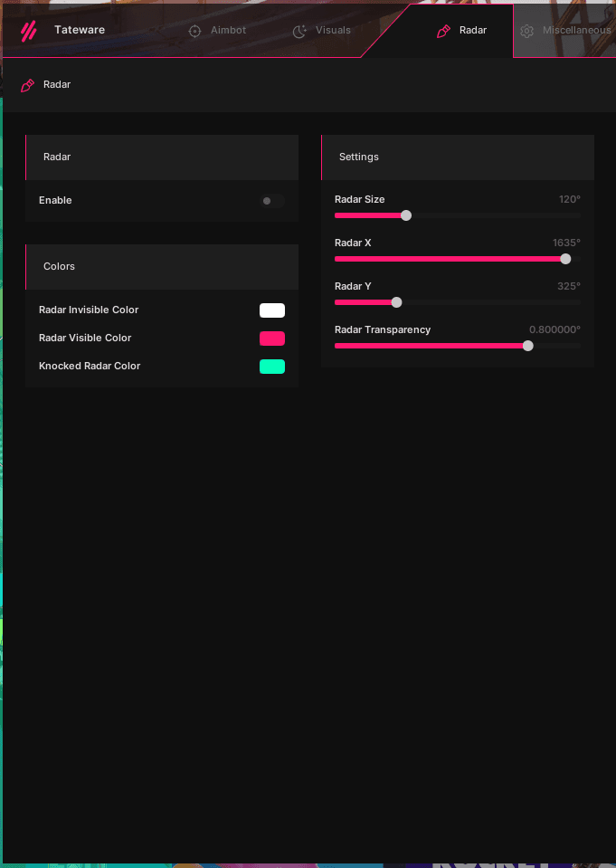Image resolution: width=616 pixels, height=868 pixels.
Task: Click the Radar Size value 120°
Action: (570, 199)
